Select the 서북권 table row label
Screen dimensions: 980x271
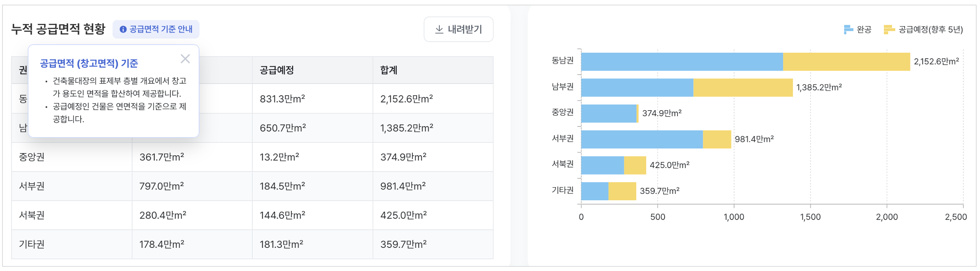32,215
